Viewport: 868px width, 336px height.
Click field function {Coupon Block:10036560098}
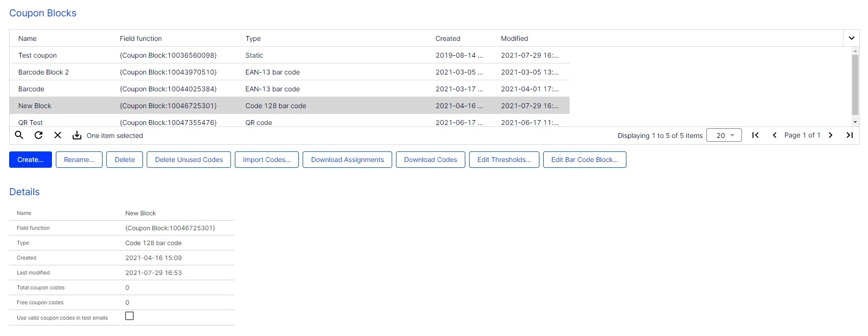168,55
